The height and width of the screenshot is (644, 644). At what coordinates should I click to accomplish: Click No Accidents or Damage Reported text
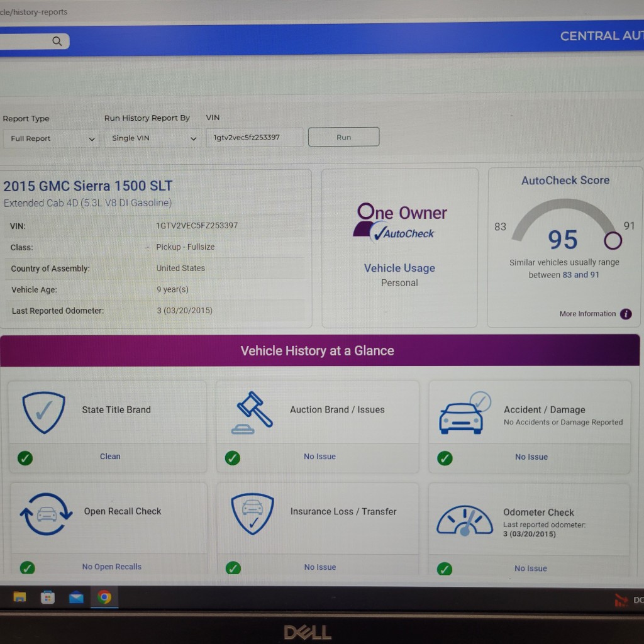[563, 422]
